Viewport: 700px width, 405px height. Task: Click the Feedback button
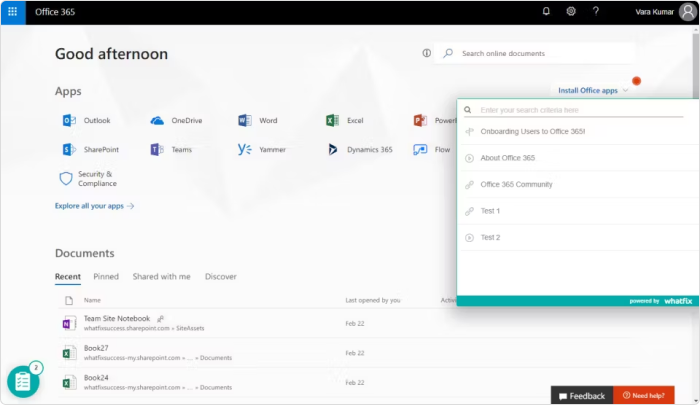pos(582,396)
